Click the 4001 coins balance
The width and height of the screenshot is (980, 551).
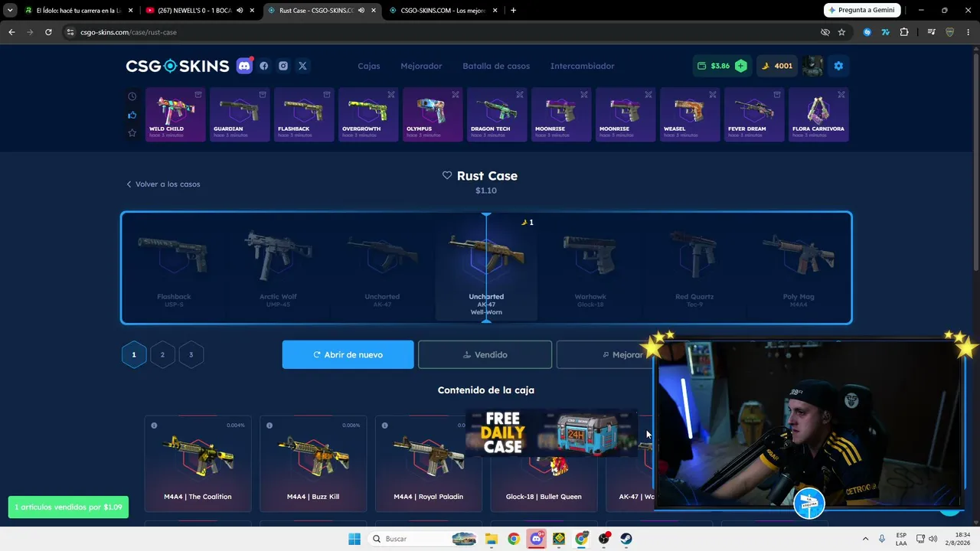pyautogui.click(x=777, y=66)
